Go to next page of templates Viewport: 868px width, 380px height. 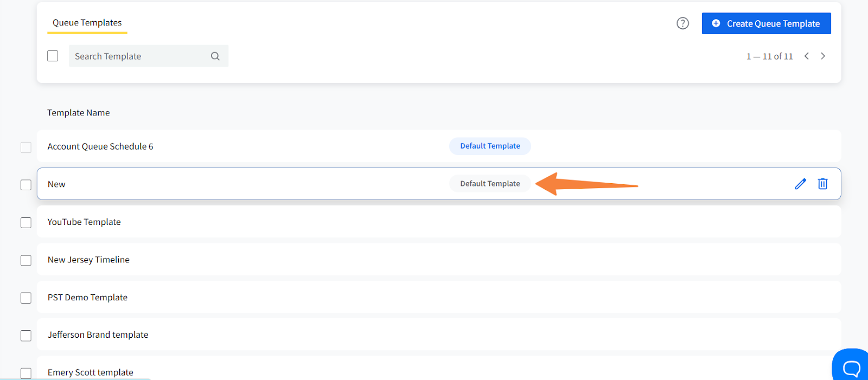pos(823,56)
